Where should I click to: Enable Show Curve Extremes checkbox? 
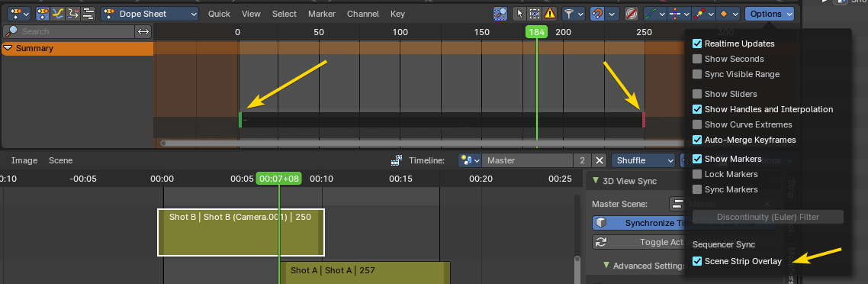(x=697, y=124)
